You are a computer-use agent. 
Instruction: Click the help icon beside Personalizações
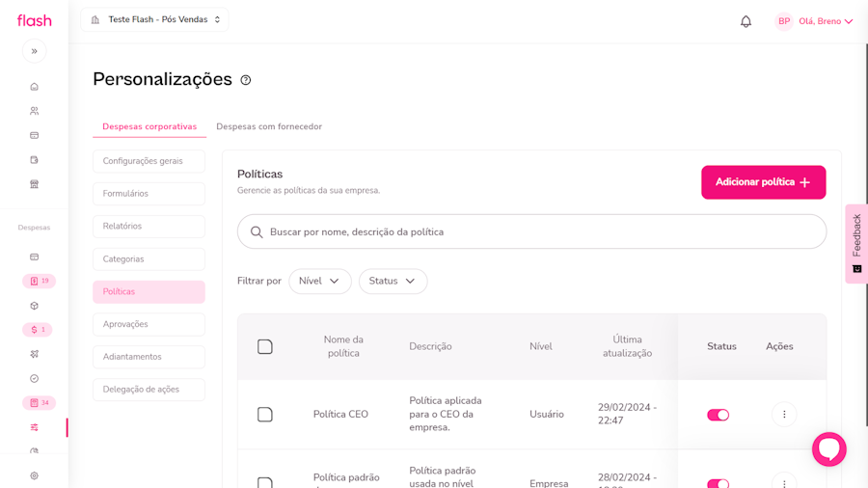246,80
